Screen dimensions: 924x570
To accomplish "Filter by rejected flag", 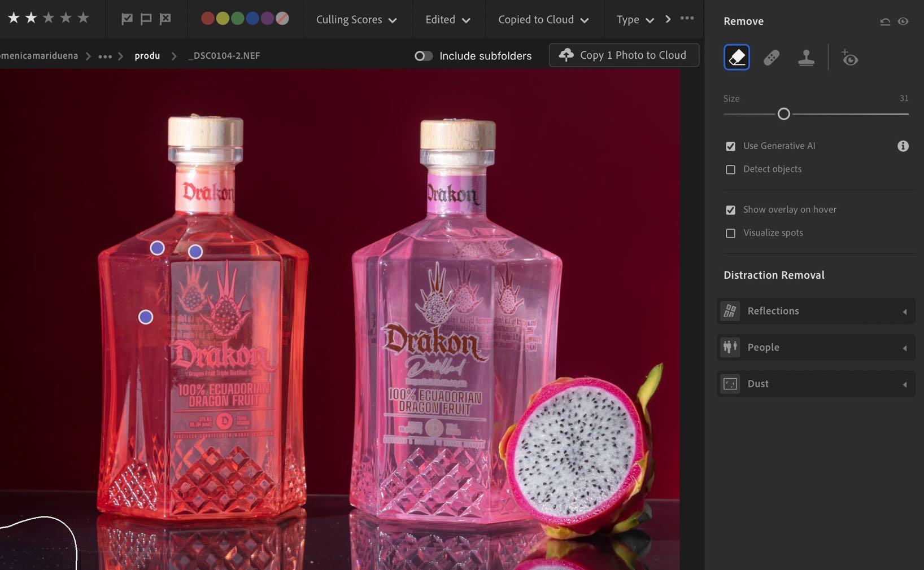I will click(x=165, y=19).
